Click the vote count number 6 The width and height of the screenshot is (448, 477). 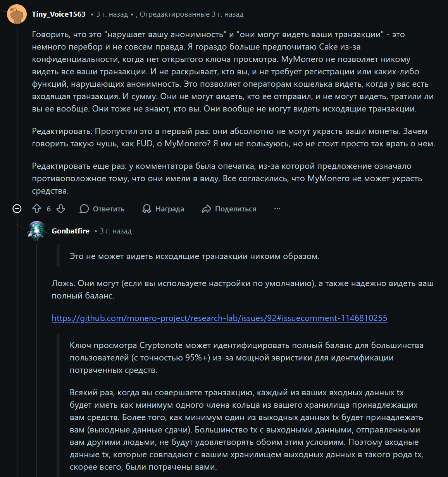pos(49,209)
